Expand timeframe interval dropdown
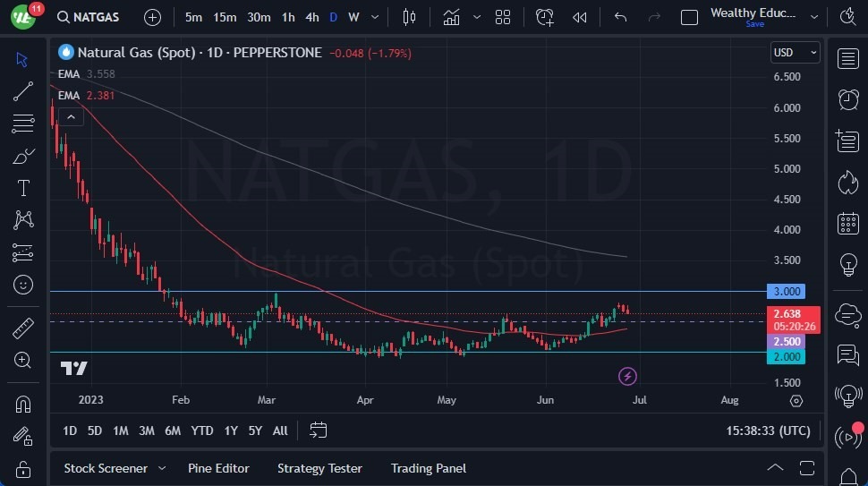 [x=375, y=17]
